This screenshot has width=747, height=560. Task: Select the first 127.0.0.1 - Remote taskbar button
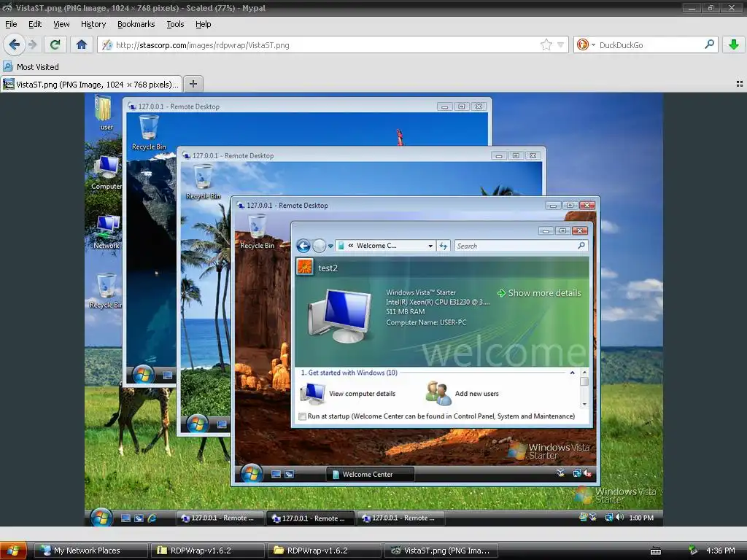[219, 518]
